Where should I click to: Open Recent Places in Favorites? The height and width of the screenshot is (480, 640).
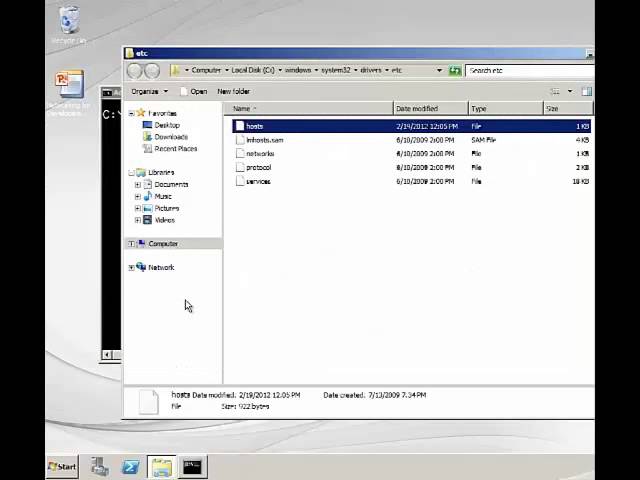(176, 149)
